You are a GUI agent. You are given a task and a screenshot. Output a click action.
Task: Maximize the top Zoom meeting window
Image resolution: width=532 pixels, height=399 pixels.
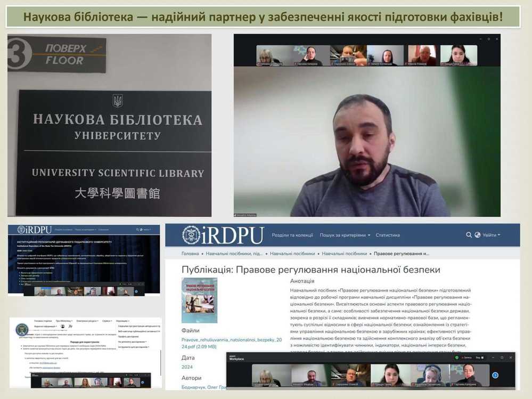click(488, 39)
